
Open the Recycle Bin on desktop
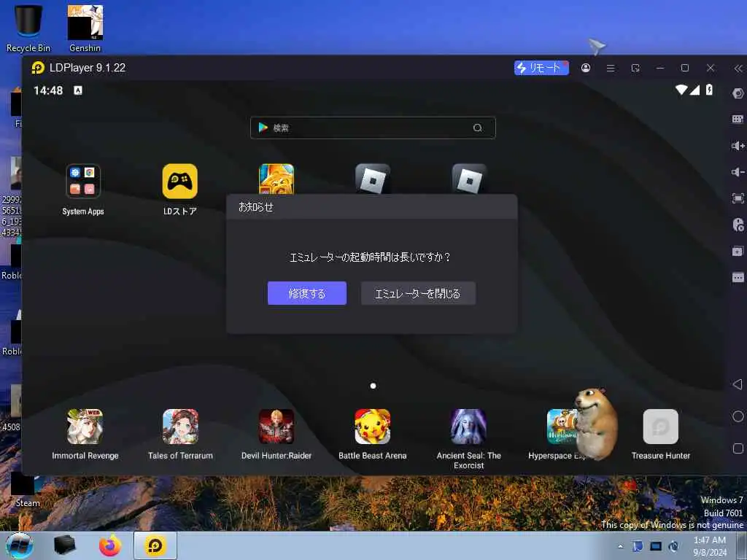click(28, 28)
